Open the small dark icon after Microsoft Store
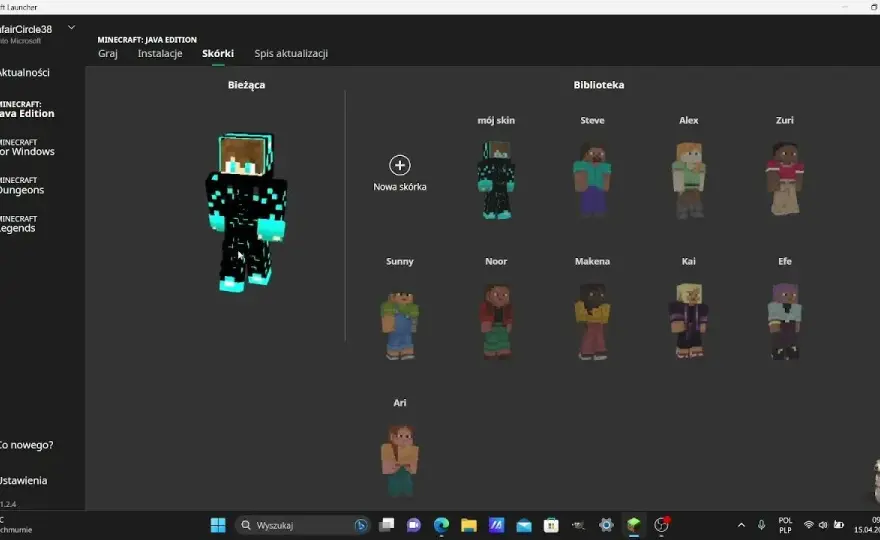The height and width of the screenshot is (540, 880). coord(578,525)
